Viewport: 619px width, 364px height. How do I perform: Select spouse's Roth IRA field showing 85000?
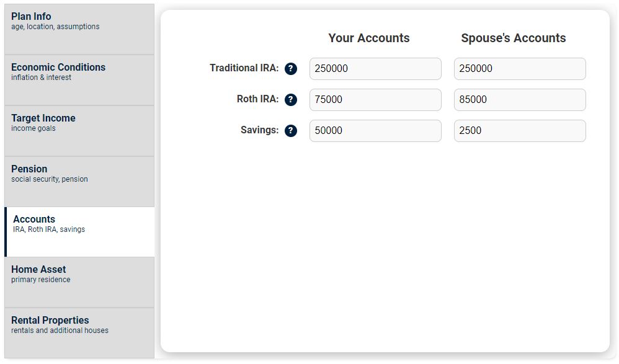[520, 100]
